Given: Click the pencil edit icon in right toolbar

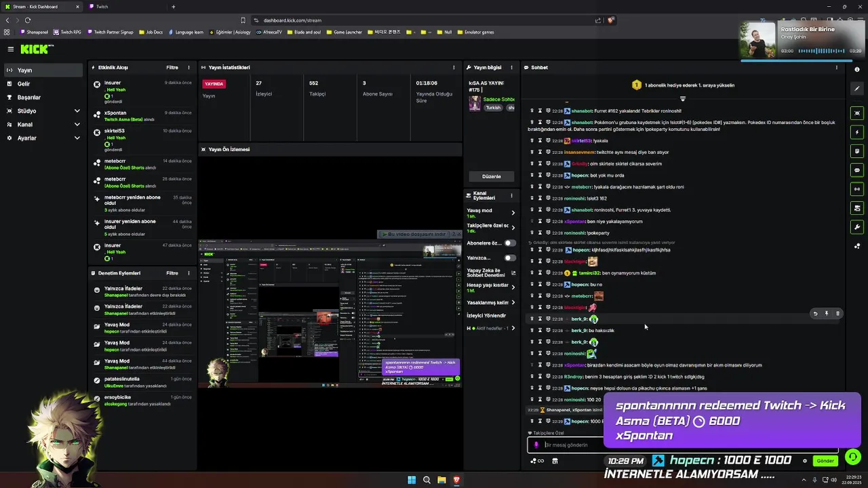Looking at the screenshot, I should coord(857,88).
